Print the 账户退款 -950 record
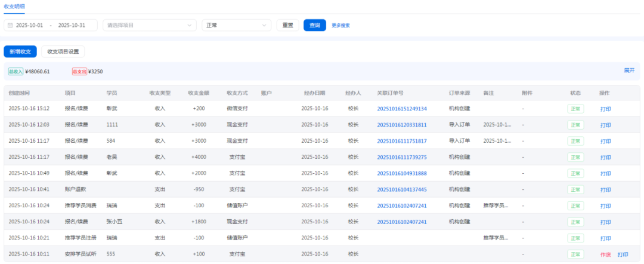 click(605, 189)
